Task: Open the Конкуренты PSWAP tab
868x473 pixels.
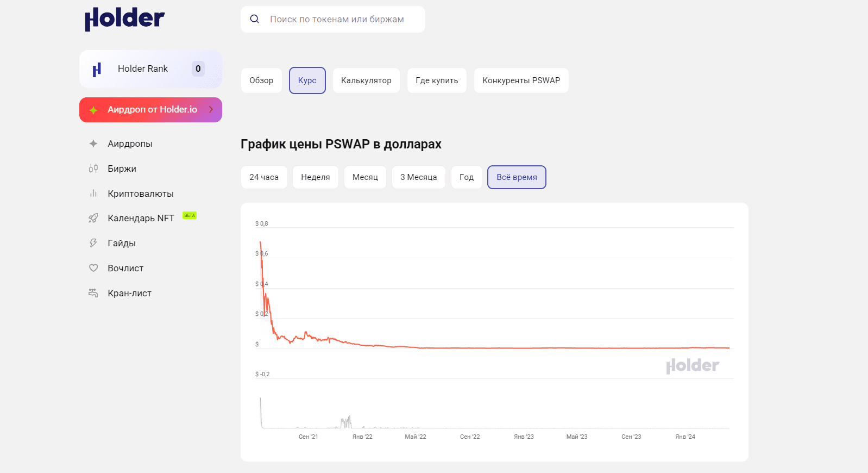Action: click(x=521, y=80)
